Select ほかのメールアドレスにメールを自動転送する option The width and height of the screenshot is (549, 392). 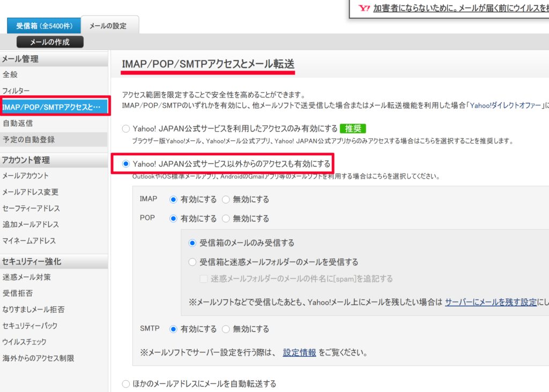[x=126, y=383]
